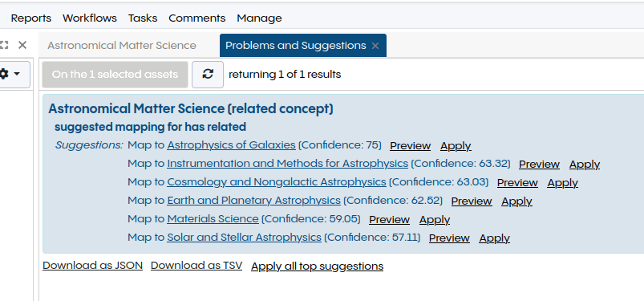644x301 pixels.
Task: Open the Workflows menu
Action: point(90,18)
